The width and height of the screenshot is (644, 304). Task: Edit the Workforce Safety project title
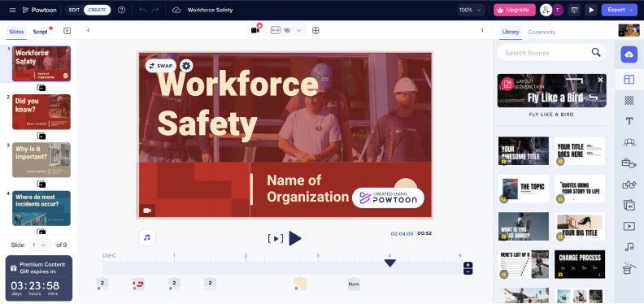pos(211,10)
